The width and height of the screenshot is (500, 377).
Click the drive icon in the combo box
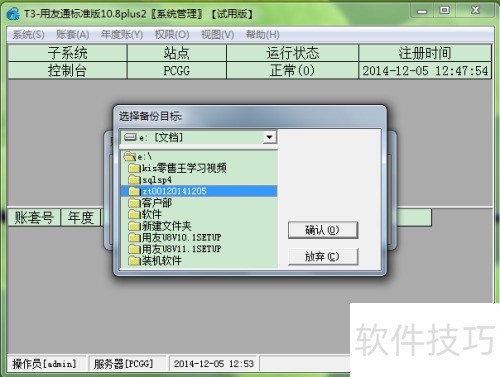(x=130, y=137)
